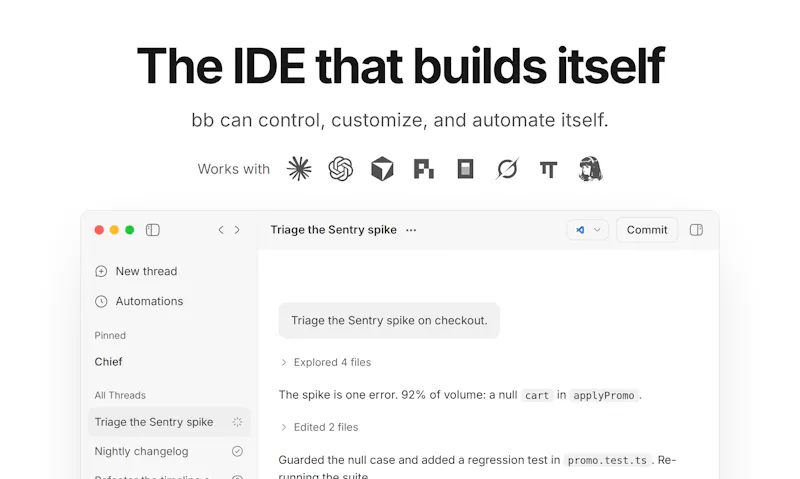Screen dimensions: 800x479
Task: Click the 'Works with' label
Action: (234, 169)
